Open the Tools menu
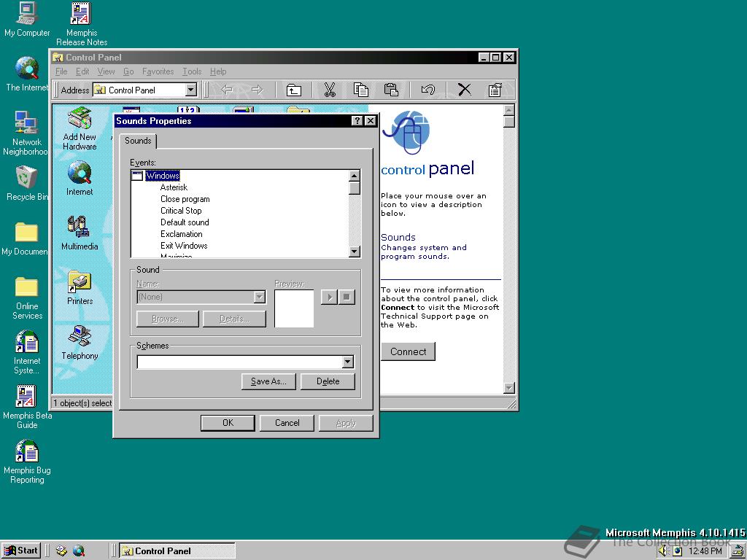Image resolution: width=747 pixels, height=560 pixels. [192, 71]
